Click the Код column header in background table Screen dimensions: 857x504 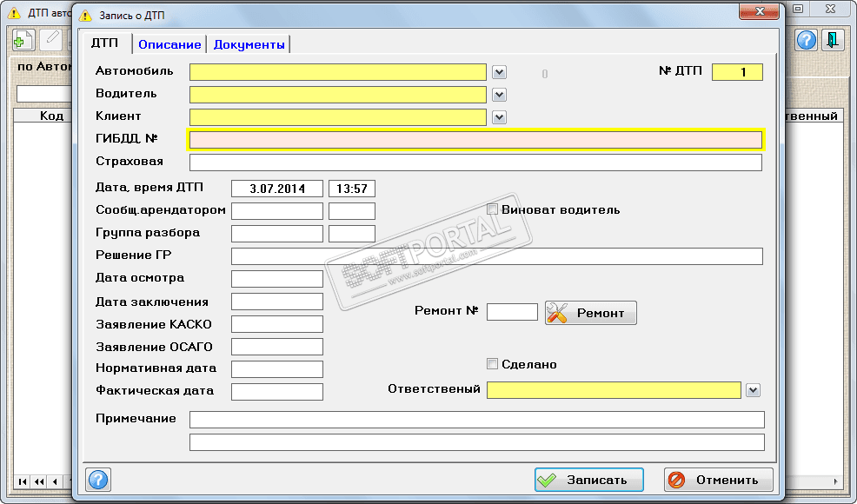43,116
